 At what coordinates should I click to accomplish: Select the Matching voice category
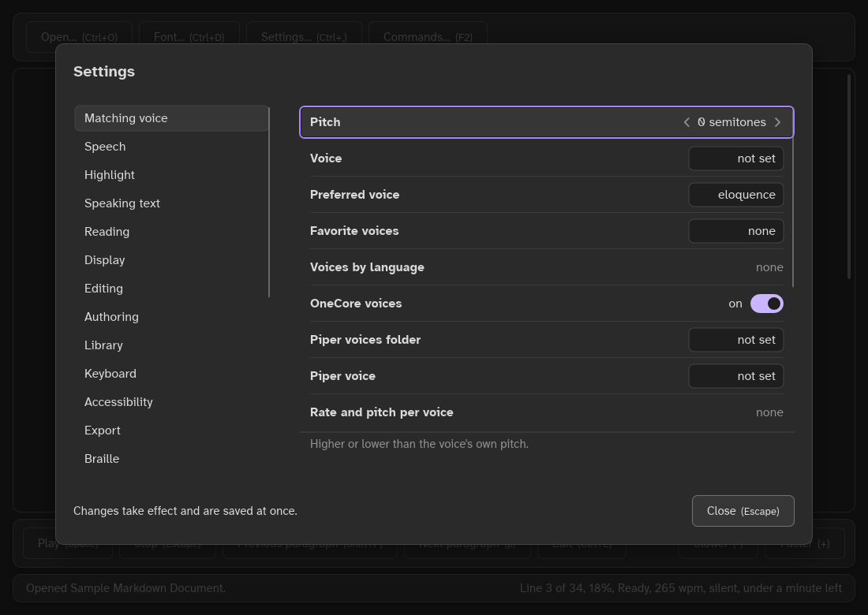pyautogui.click(x=171, y=118)
